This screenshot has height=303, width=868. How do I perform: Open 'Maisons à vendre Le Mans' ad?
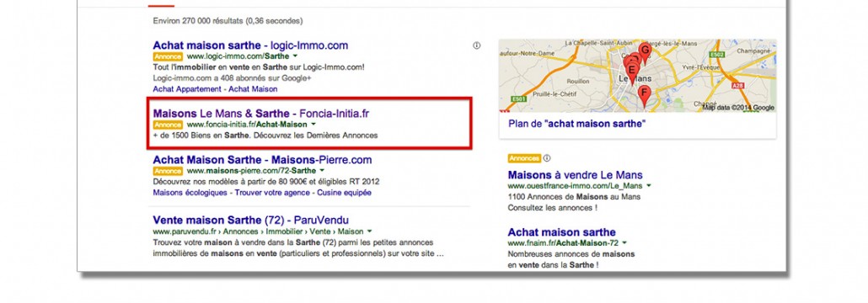pos(576,175)
